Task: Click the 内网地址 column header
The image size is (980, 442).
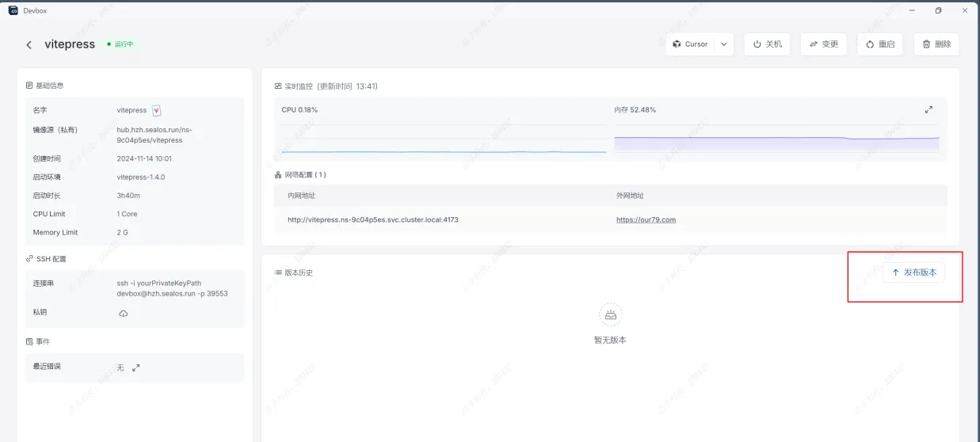Action: coord(301,196)
